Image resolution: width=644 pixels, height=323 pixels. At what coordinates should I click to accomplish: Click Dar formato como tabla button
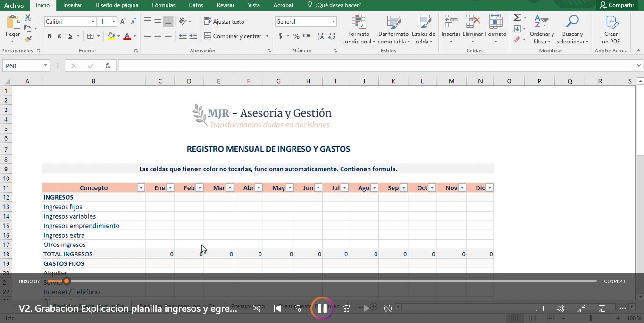pyautogui.click(x=393, y=30)
